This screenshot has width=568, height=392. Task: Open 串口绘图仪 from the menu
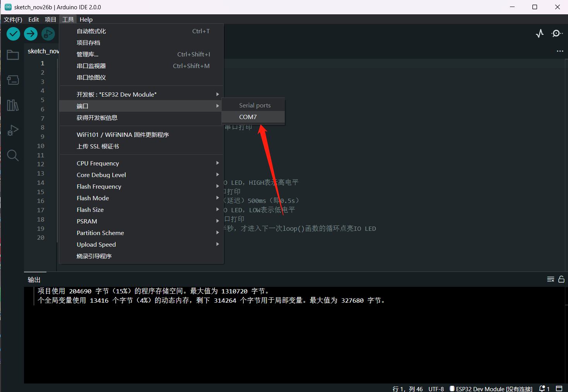pos(141,78)
